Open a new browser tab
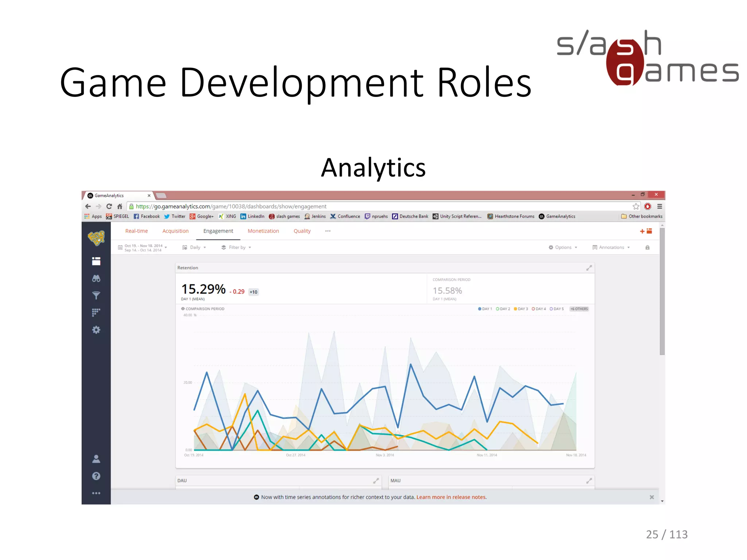This screenshot has width=747, height=560. click(x=161, y=196)
